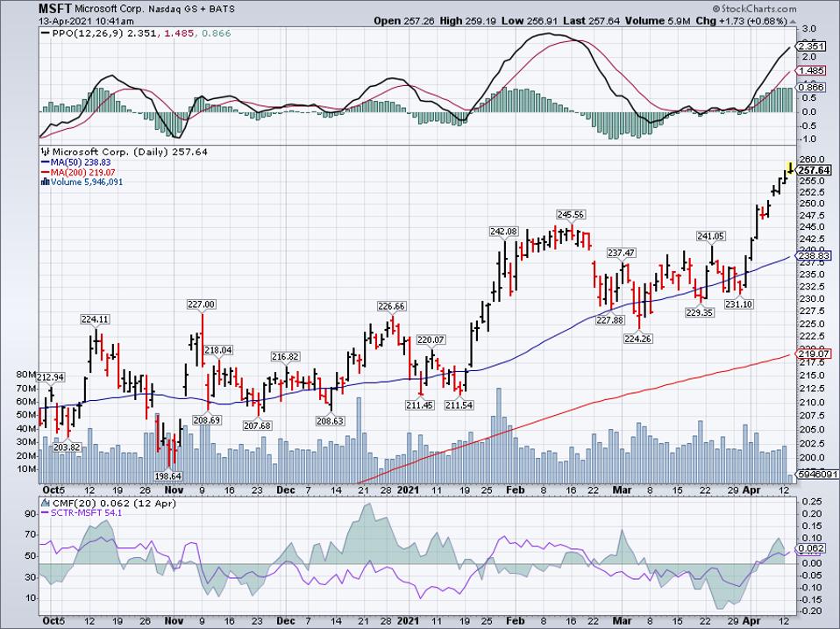Click the volume bars icon in the legend
The height and width of the screenshot is (629, 840).
coord(46,182)
